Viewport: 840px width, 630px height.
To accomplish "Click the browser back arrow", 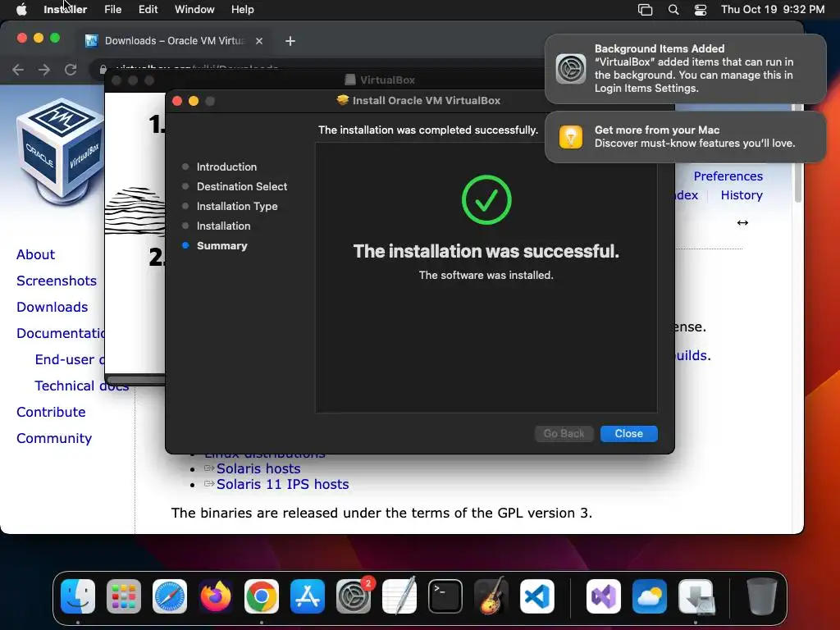I will click(18, 70).
